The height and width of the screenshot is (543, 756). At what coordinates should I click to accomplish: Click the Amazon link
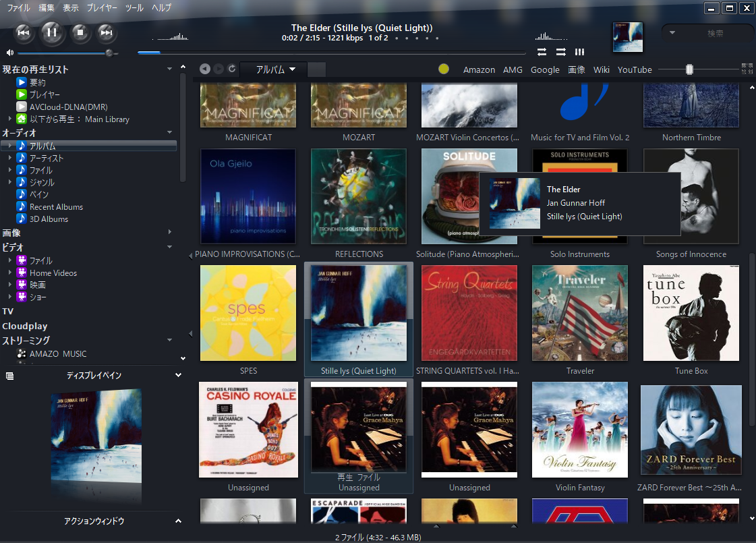(479, 69)
